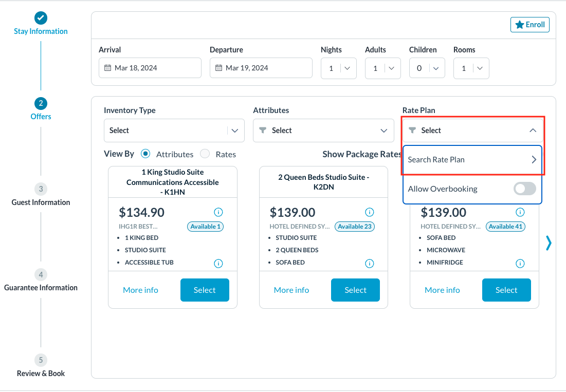Select the Rates radio button in View By
Screen dimensions: 566x392
[x=205, y=154]
